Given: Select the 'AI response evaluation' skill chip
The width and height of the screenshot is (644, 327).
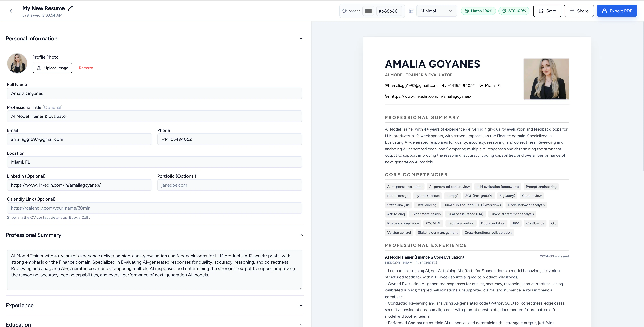Looking at the screenshot, I should [405, 187].
